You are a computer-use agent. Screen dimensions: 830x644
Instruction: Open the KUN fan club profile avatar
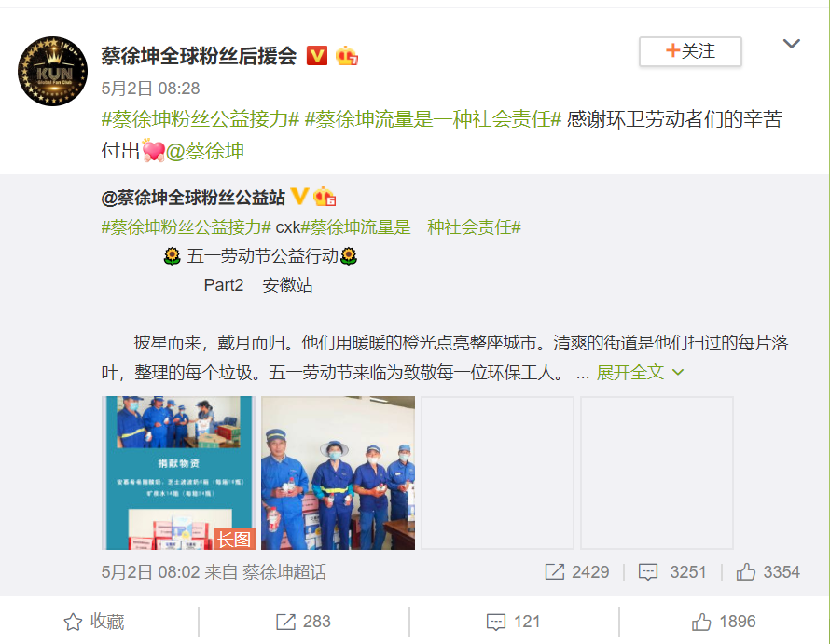(x=52, y=72)
